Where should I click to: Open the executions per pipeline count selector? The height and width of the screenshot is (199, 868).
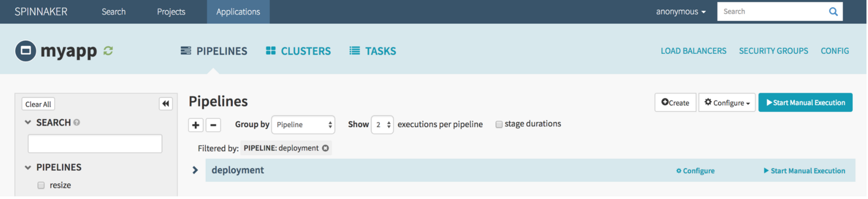(382, 125)
